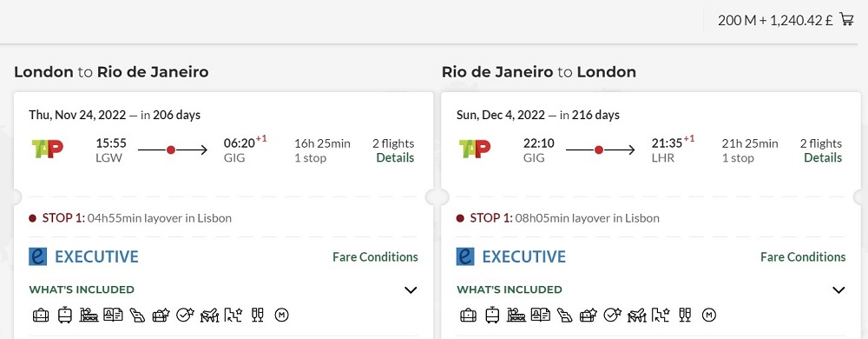Click reclining seat icon on return flight
The image size is (868, 339).
[x=564, y=316]
